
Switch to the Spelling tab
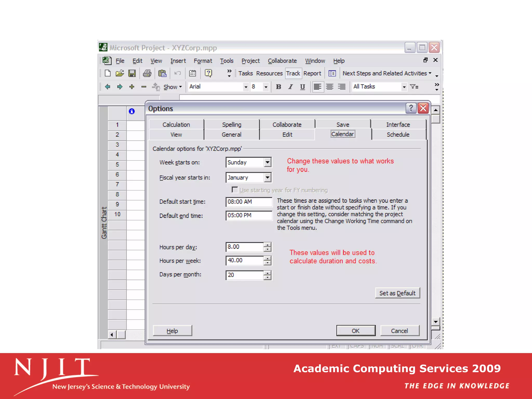(x=232, y=124)
